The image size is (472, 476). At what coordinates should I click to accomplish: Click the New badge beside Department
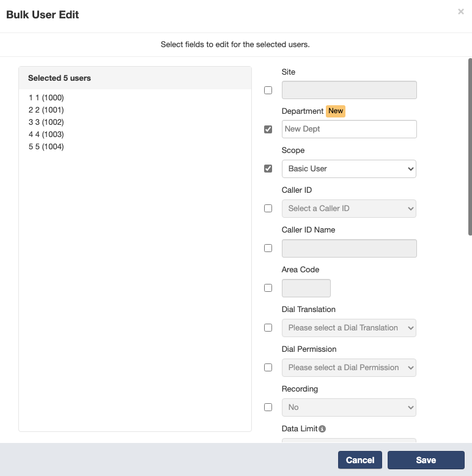point(336,111)
